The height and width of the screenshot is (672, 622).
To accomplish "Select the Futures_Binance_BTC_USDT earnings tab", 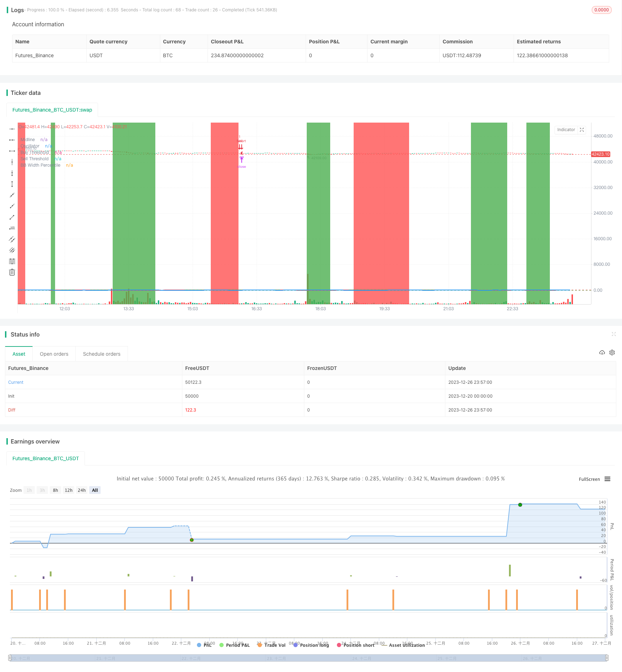I will tap(45, 458).
